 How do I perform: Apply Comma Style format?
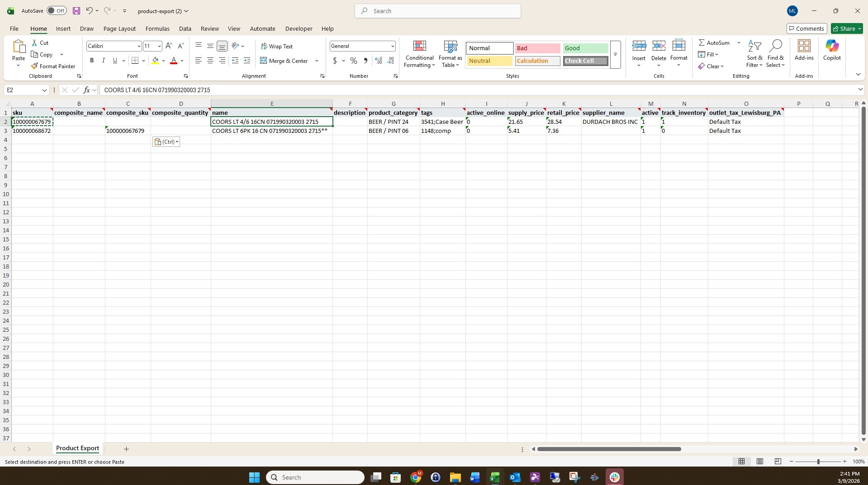pos(365,61)
